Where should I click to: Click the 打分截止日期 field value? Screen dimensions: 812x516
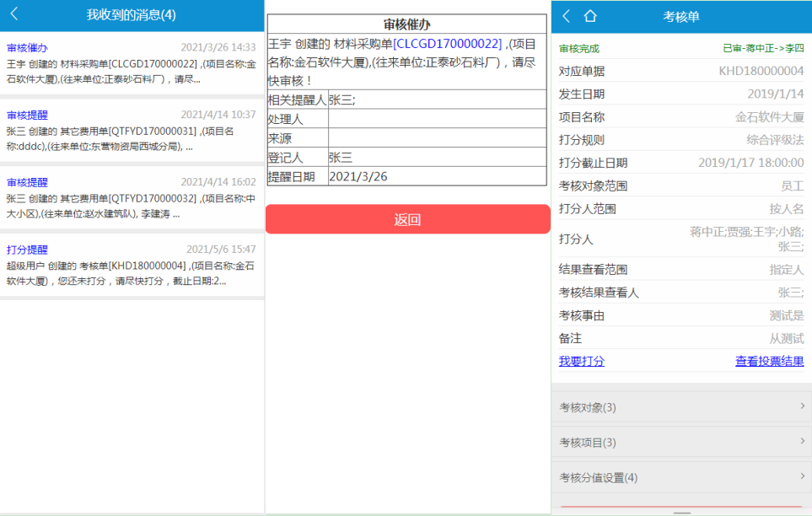[750, 163]
